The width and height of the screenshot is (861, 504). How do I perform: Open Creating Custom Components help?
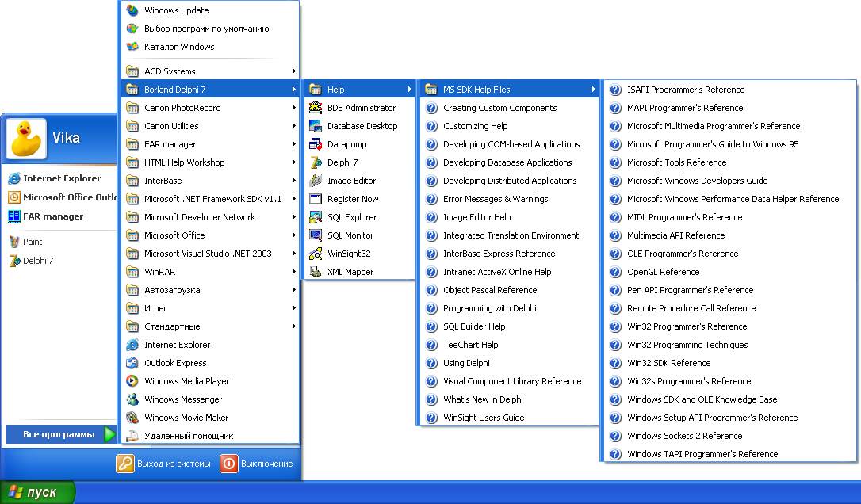(x=509, y=108)
